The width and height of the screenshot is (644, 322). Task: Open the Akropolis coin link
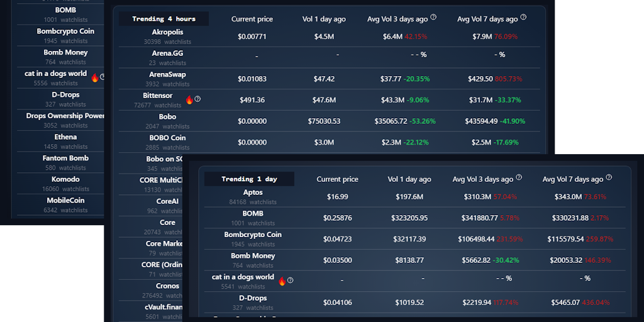[x=167, y=32]
